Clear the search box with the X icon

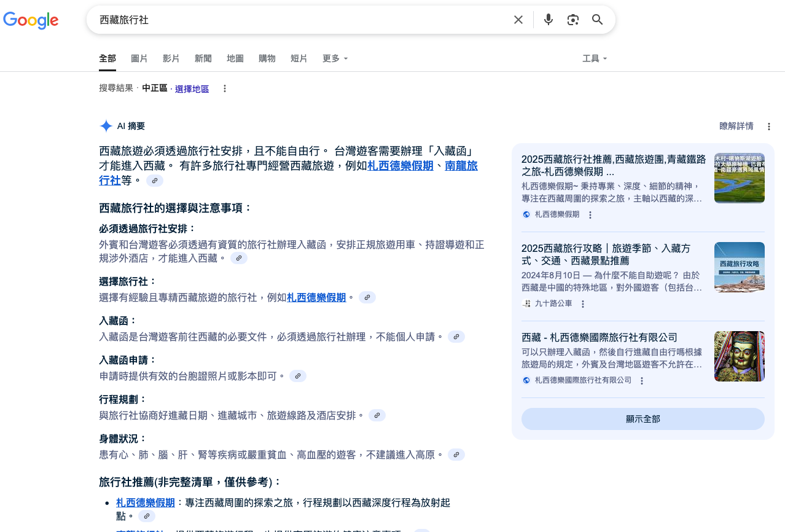coord(518,20)
